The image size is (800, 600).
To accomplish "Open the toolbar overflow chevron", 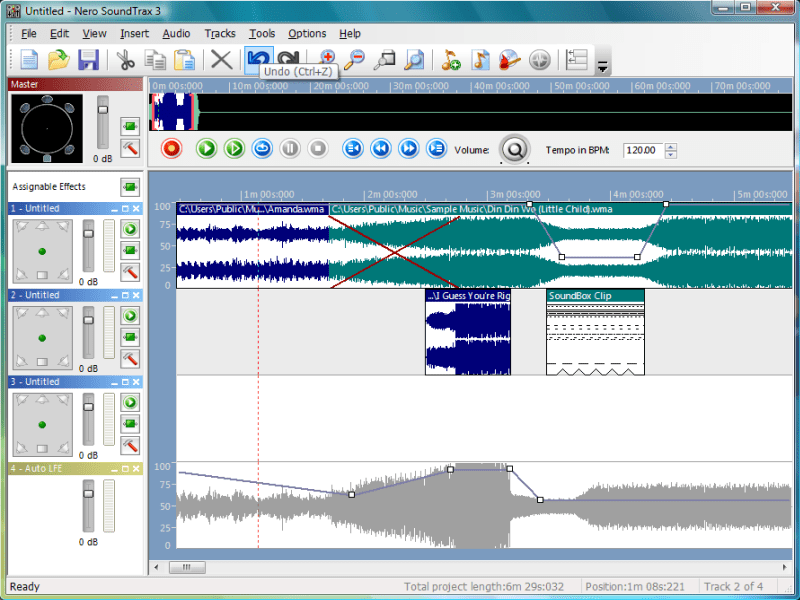I will point(603,66).
